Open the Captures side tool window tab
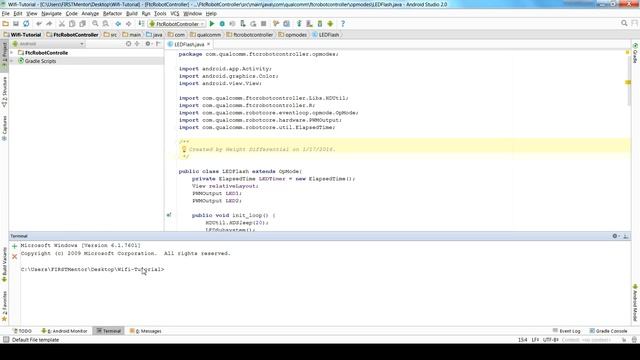 [x=4, y=128]
